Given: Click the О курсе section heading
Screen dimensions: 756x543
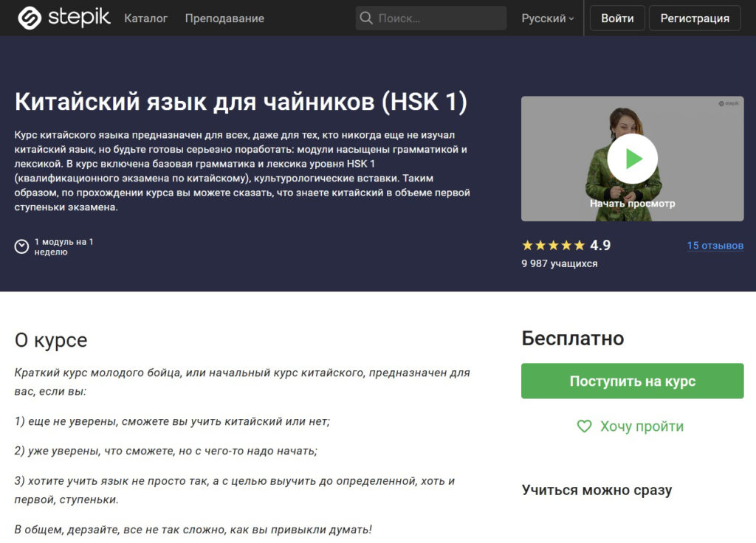Looking at the screenshot, I should click(51, 340).
